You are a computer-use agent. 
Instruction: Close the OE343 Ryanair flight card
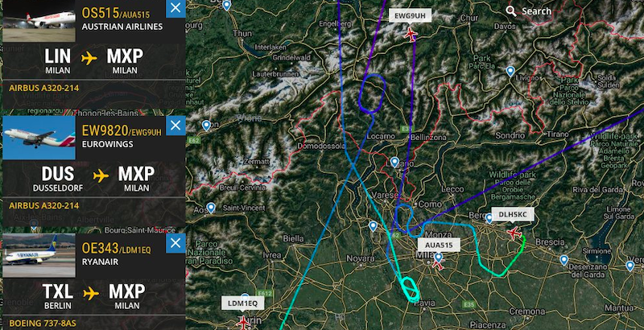[x=175, y=243]
